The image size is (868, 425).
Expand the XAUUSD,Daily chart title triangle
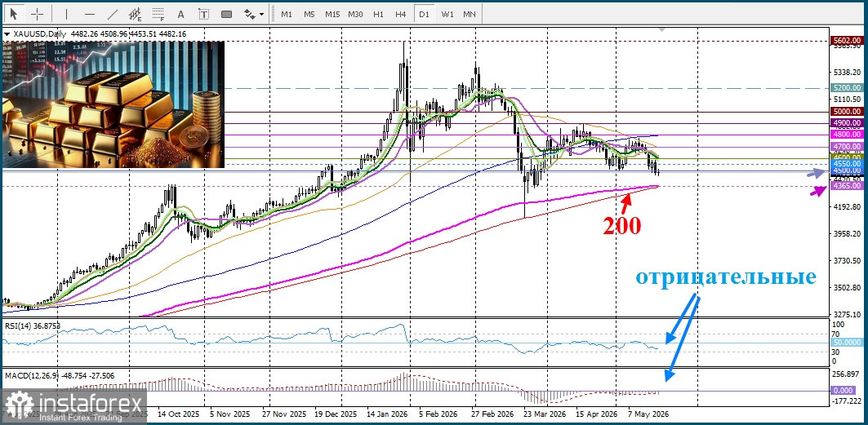tap(7, 34)
